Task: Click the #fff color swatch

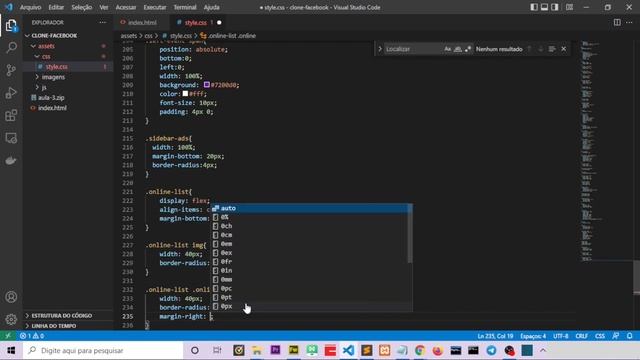Action: click(185, 94)
